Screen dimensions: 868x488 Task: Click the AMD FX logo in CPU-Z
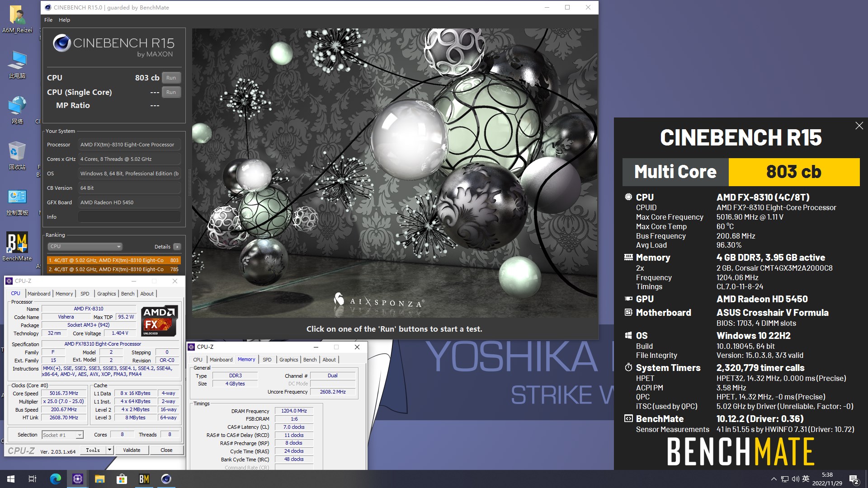point(159,321)
